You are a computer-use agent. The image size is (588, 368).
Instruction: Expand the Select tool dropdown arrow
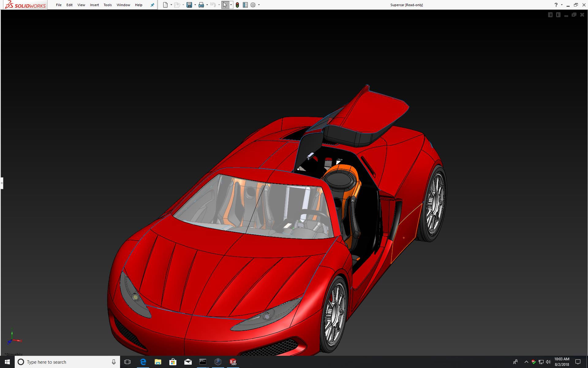[231, 5]
